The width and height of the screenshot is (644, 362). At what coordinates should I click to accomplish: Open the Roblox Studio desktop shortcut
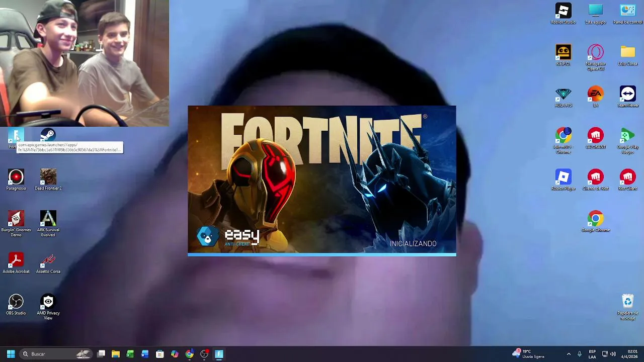(563, 14)
